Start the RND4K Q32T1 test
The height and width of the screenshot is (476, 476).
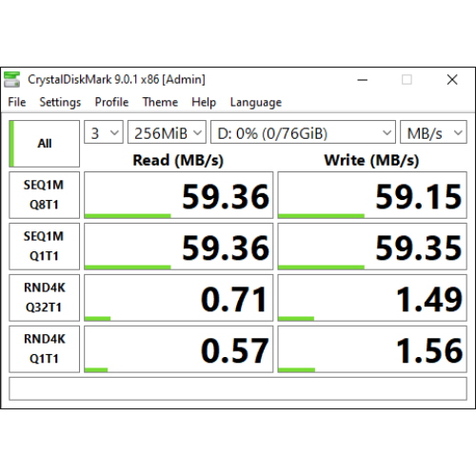(x=44, y=298)
